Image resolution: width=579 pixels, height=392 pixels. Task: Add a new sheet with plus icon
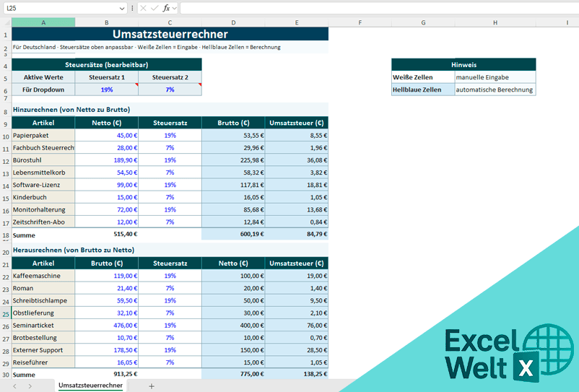pyautogui.click(x=152, y=386)
